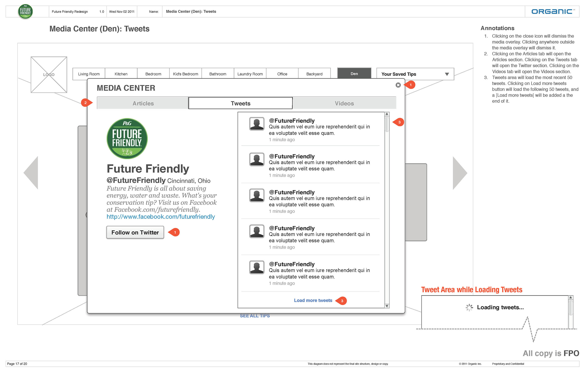Go to the Living Room tab
The height and width of the screenshot is (373, 588).
(x=89, y=74)
